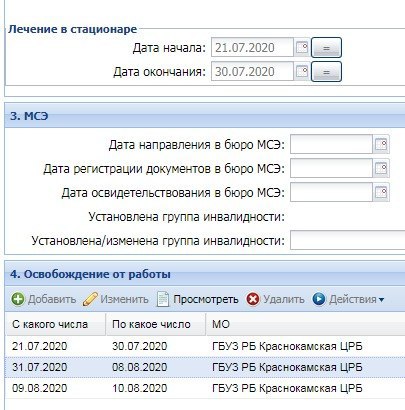This screenshot has width=405, height=410.
Task: Open calendar for Дата регистрации документов
Action: (381, 168)
